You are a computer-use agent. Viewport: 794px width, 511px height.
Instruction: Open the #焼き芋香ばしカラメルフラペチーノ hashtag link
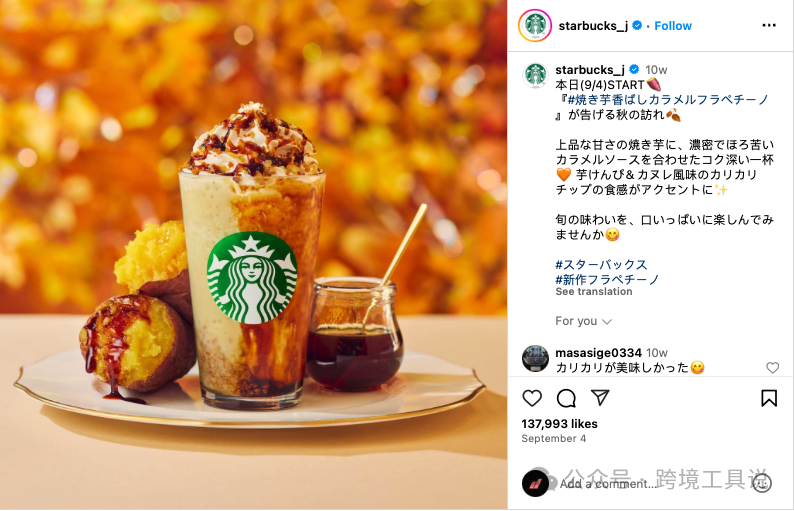[668, 100]
